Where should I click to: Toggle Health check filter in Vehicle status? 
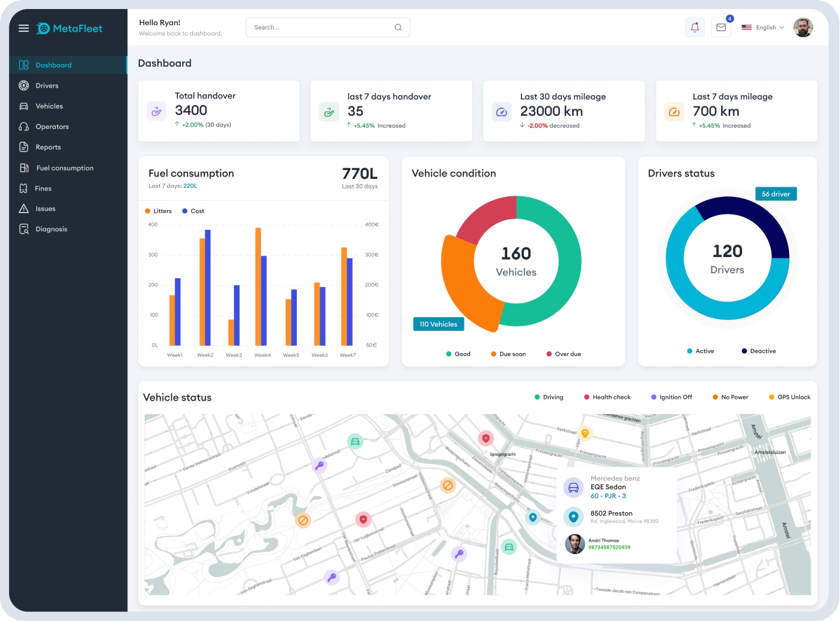[607, 397]
